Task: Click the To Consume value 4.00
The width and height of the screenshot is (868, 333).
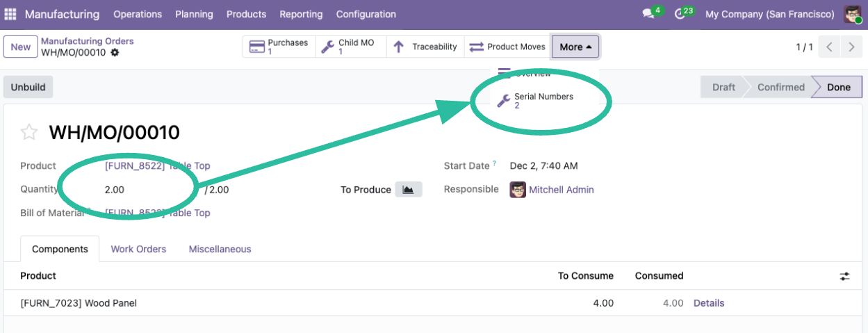Action: (x=603, y=303)
